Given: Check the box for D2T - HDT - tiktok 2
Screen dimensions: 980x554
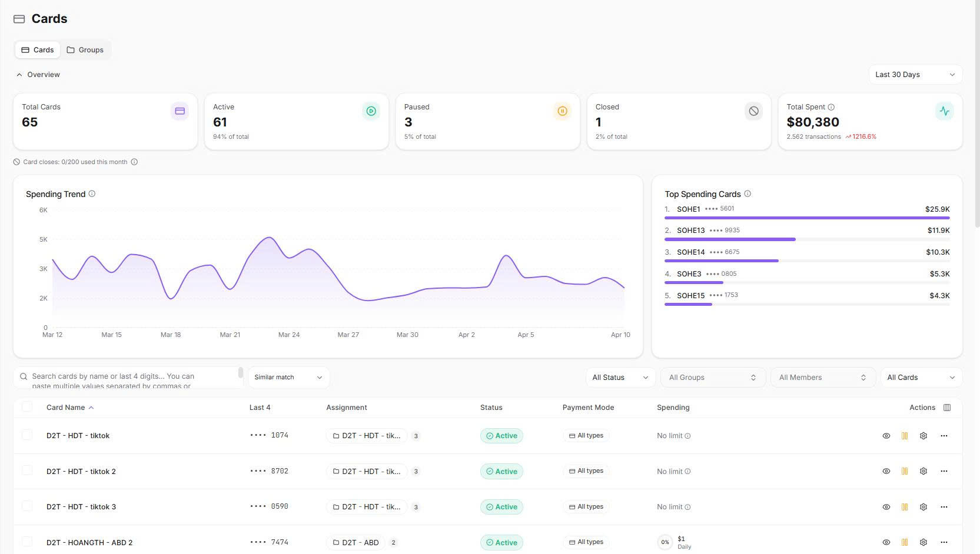Looking at the screenshot, I should [x=27, y=470].
